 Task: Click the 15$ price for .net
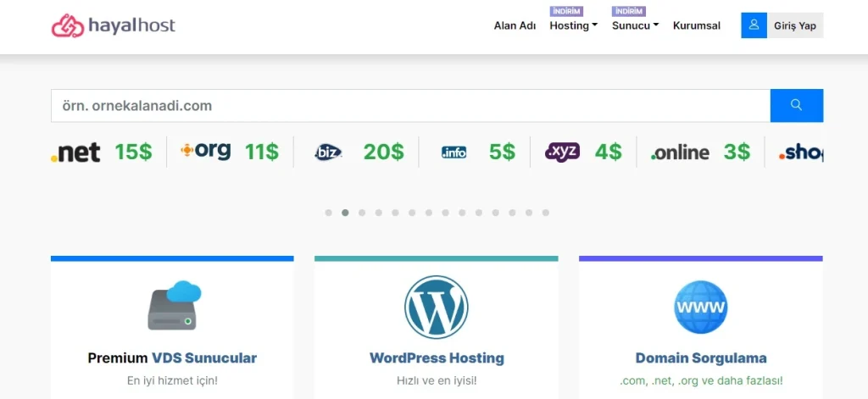tap(133, 152)
